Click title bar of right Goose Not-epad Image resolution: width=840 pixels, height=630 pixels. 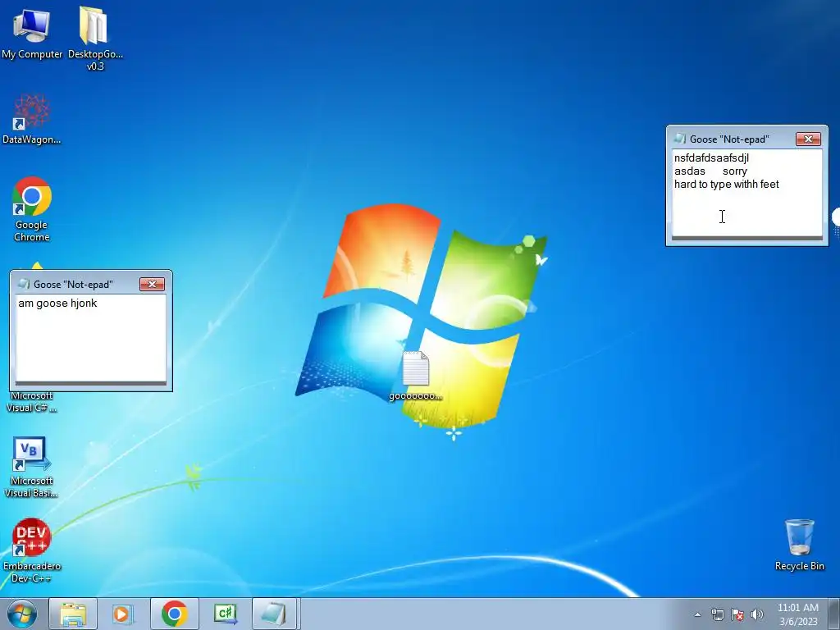point(746,139)
